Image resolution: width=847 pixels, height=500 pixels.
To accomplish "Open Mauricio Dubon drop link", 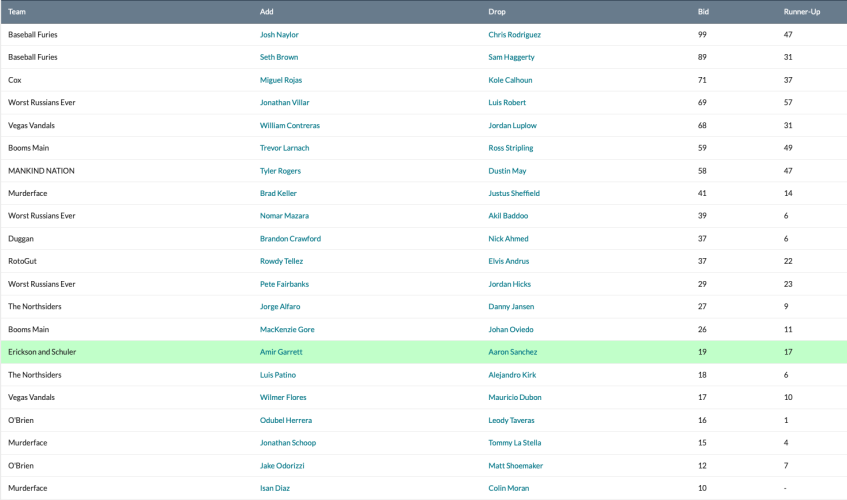I will point(515,397).
